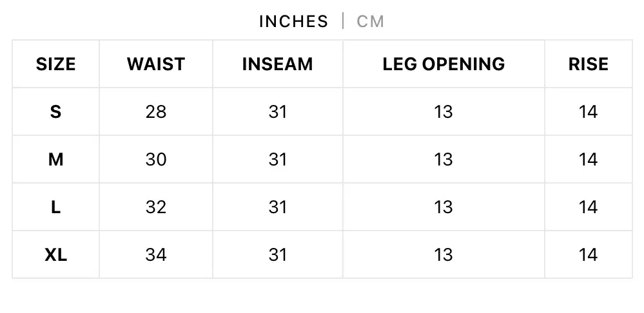Click the RISE column header
Viewport: 644px width, 313px height.
588,64
